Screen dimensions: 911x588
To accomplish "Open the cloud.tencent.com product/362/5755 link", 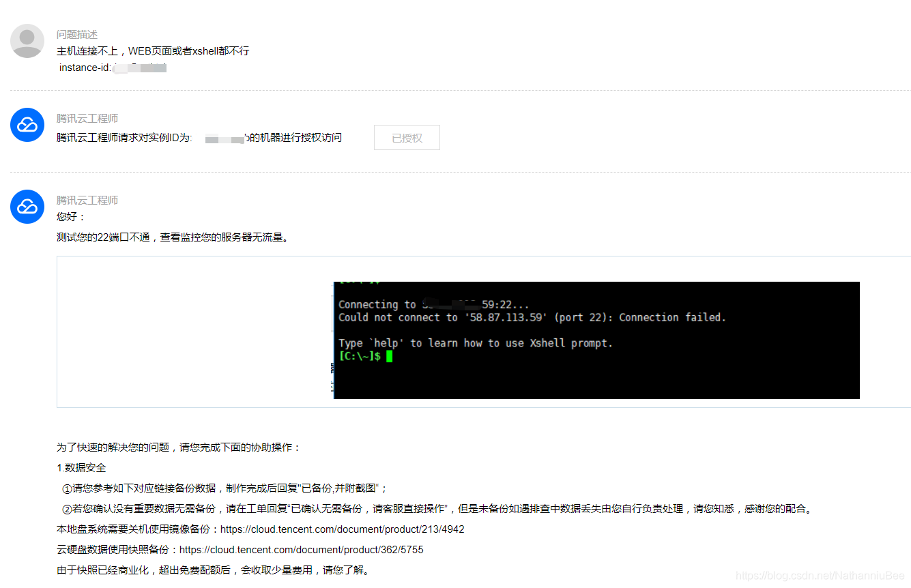I will click(302, 550).
